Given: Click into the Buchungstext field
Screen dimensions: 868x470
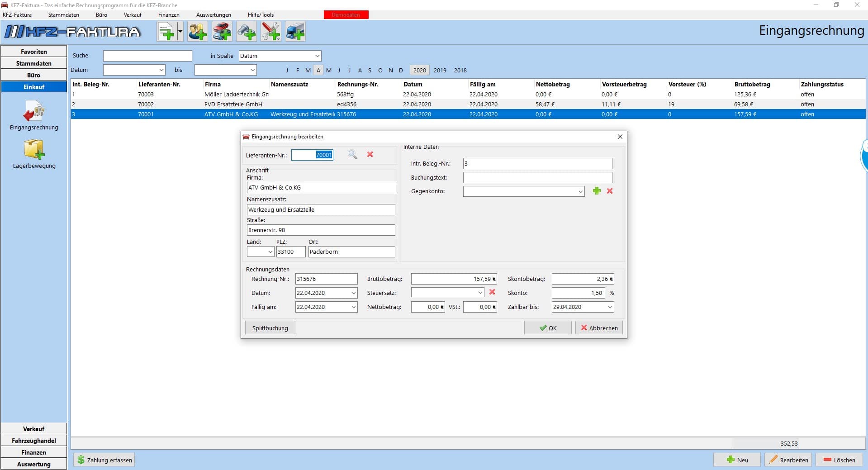Looking at the screenshot, I should 537,177.
